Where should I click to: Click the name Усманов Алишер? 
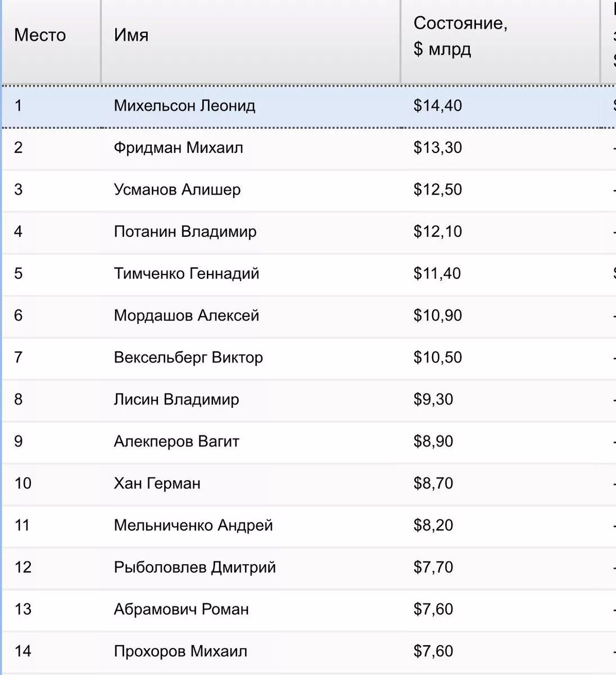pos(177,190)
